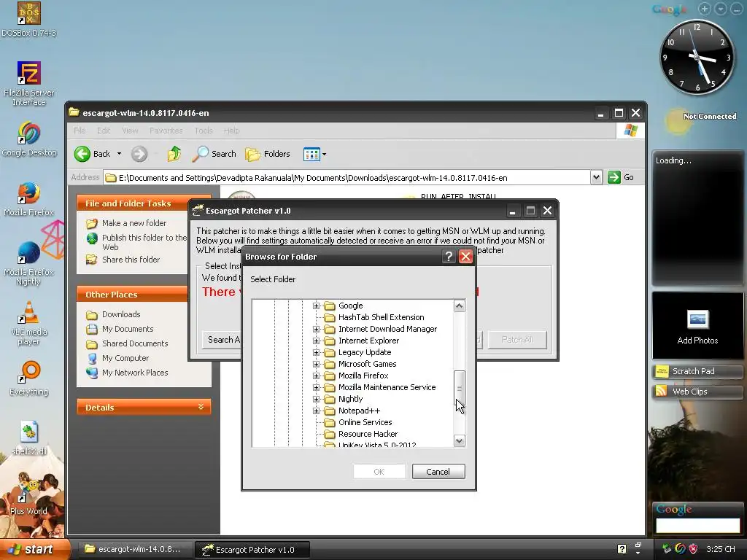Open the View menu in Explorer

(130, 131)
